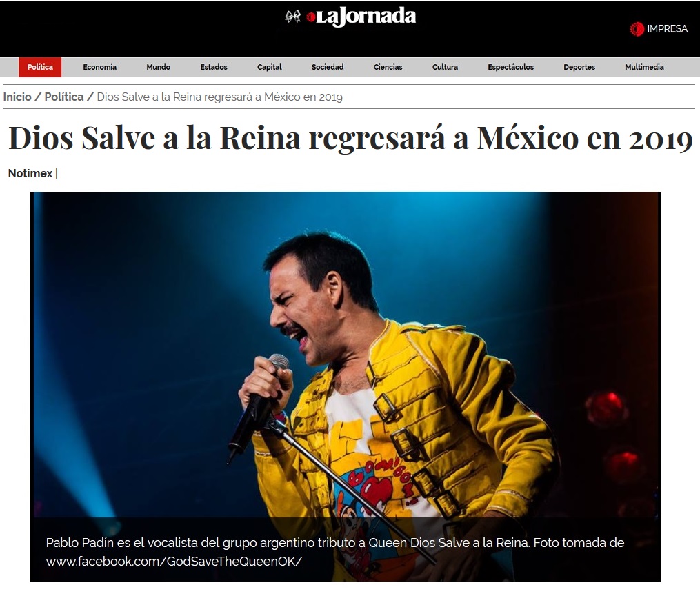Open the Economía section
The image size is (700, 605).
[x=99, y=67]
